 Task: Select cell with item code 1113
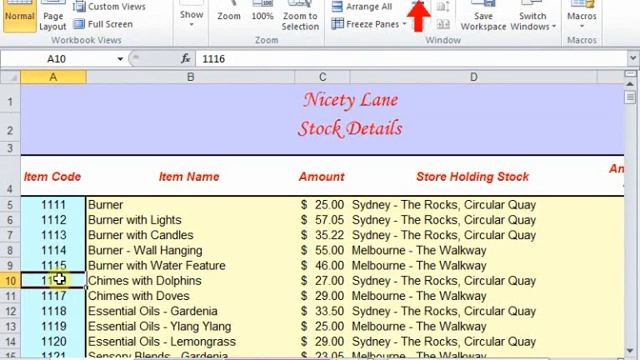pos(53,235)
